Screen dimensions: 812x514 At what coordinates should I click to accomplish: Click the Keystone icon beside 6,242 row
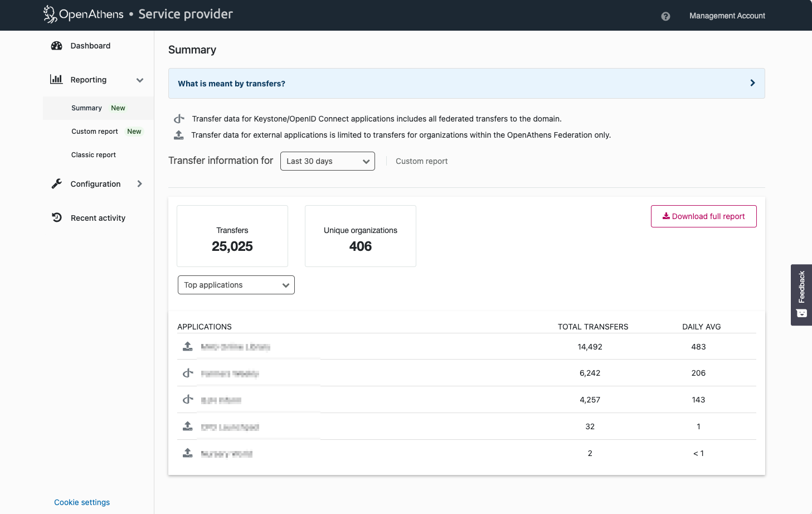188,373
